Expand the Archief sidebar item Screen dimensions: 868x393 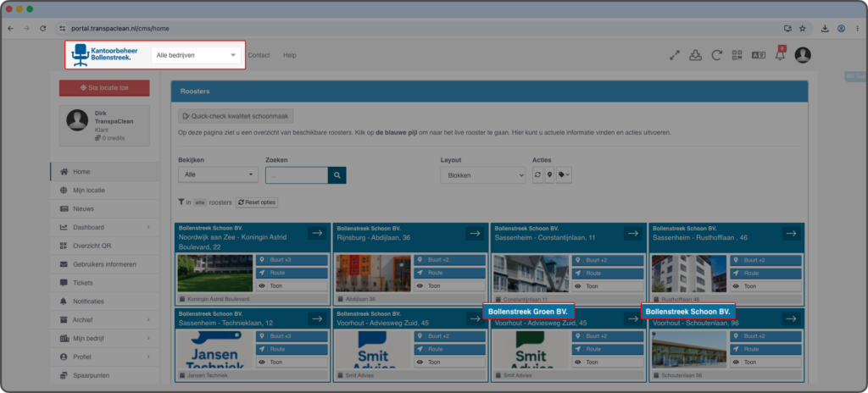coord(104,320)
